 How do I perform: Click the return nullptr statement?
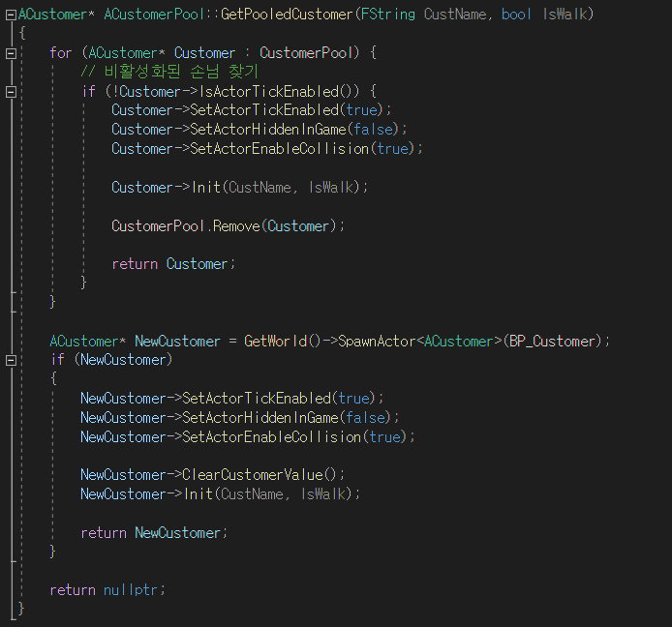[x=107, y=590]
